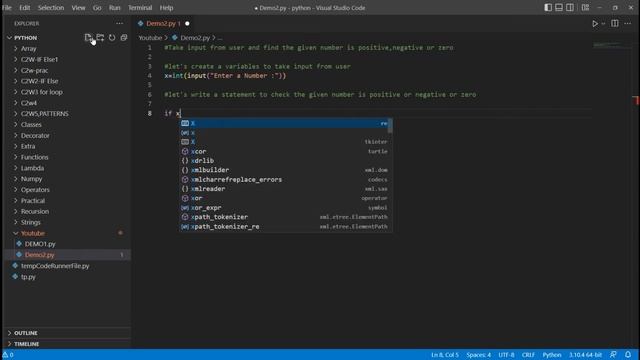This screenshot has height=360, width=640.
Task: Click the autocomplete list scrollbar
Action: [x=391, y=126]
